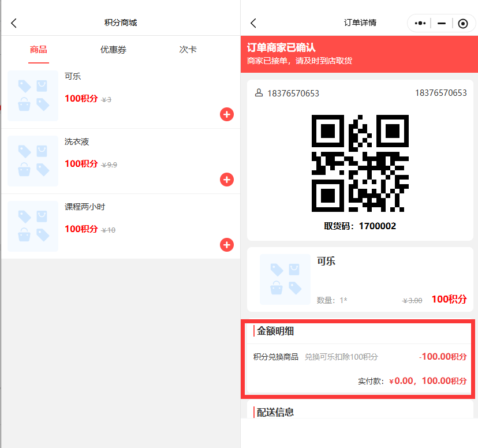Click the 积分兑换商品 label

[x=275, y=357]
